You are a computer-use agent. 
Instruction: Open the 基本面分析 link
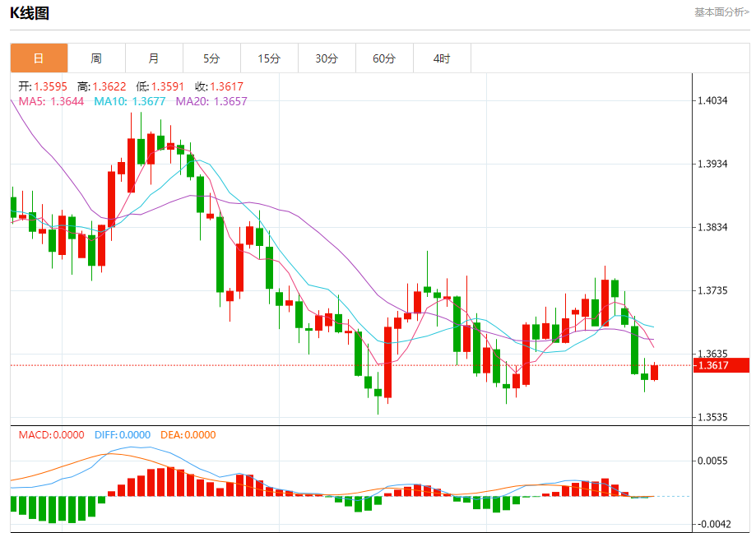721,12
